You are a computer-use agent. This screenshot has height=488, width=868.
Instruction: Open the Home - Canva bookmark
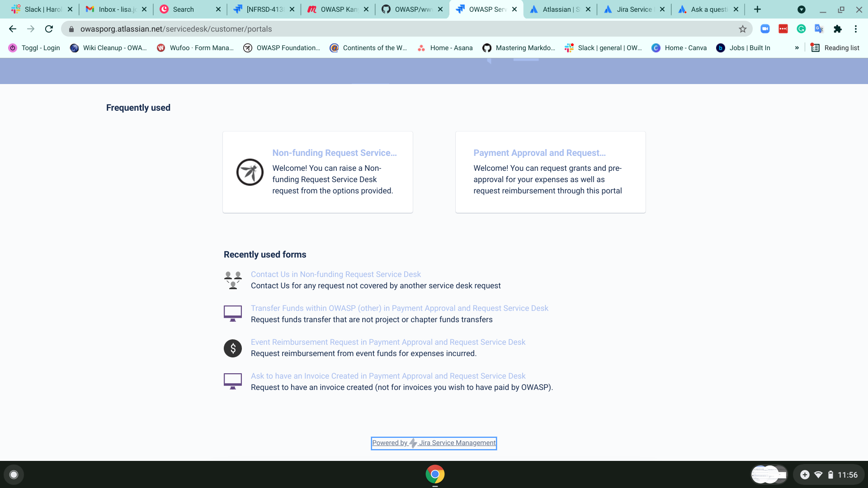point(679,48)
